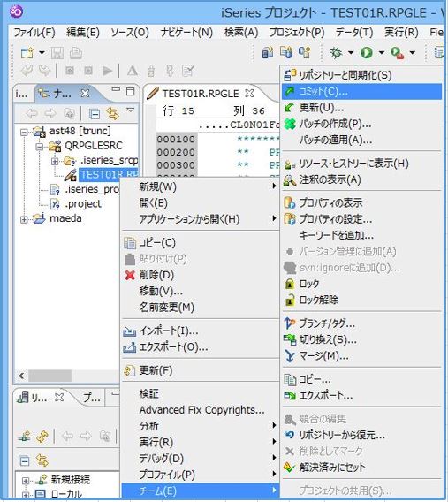The height and width of the screenshot is (502, 448).
Task: Collapse the ast48 [trunc] project node
Action: pyautogui.click(x=25, y=132)
